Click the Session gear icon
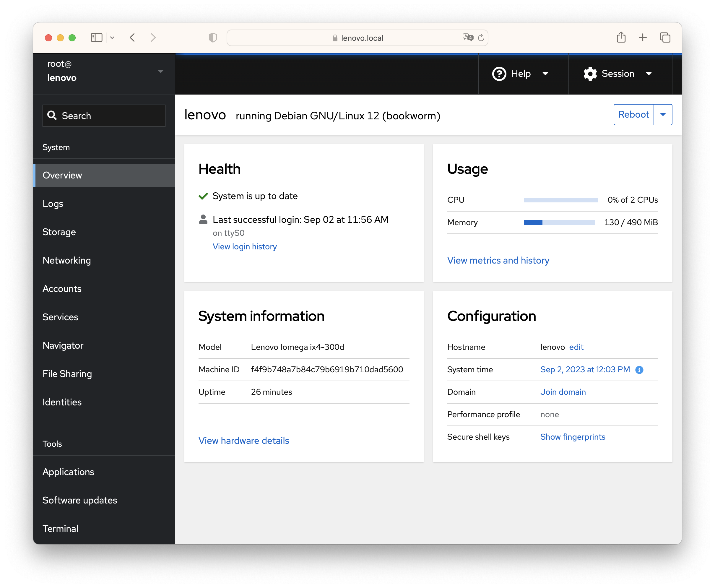Screen dimensions: 715x588 click(x=590, y=74)
